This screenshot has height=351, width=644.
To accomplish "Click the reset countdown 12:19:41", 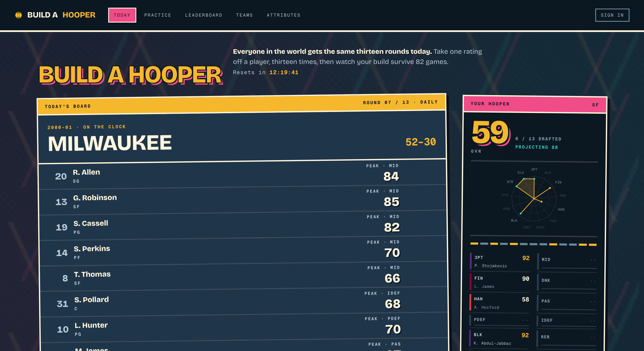I will point(284,72).
